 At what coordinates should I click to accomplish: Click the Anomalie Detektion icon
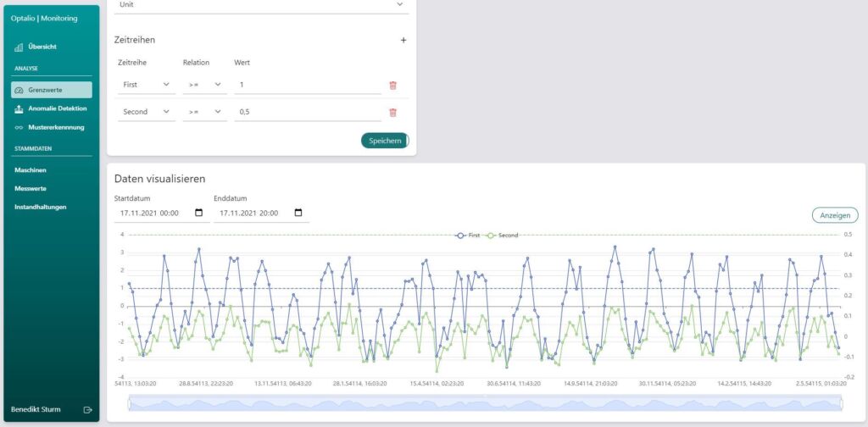[19, 109]
